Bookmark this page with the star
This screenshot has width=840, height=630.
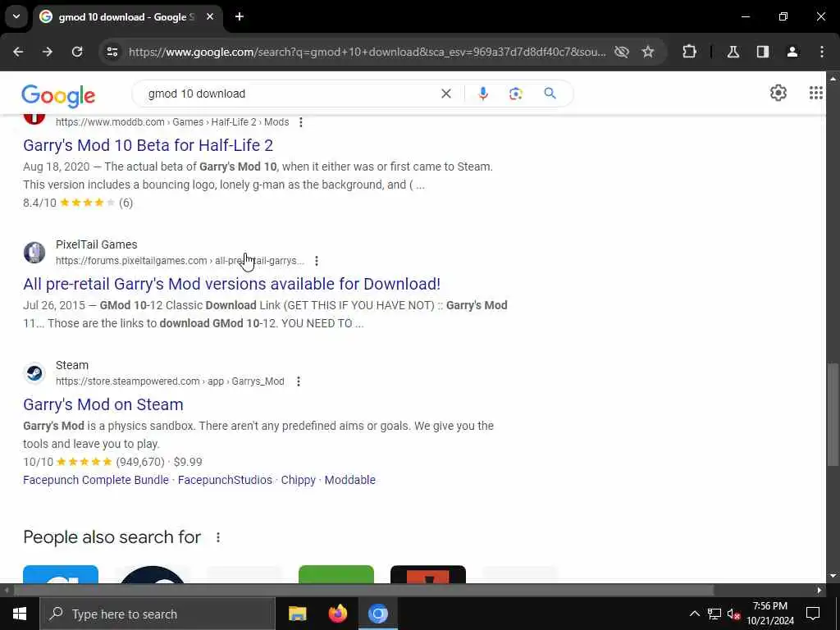tap(648, 52)
